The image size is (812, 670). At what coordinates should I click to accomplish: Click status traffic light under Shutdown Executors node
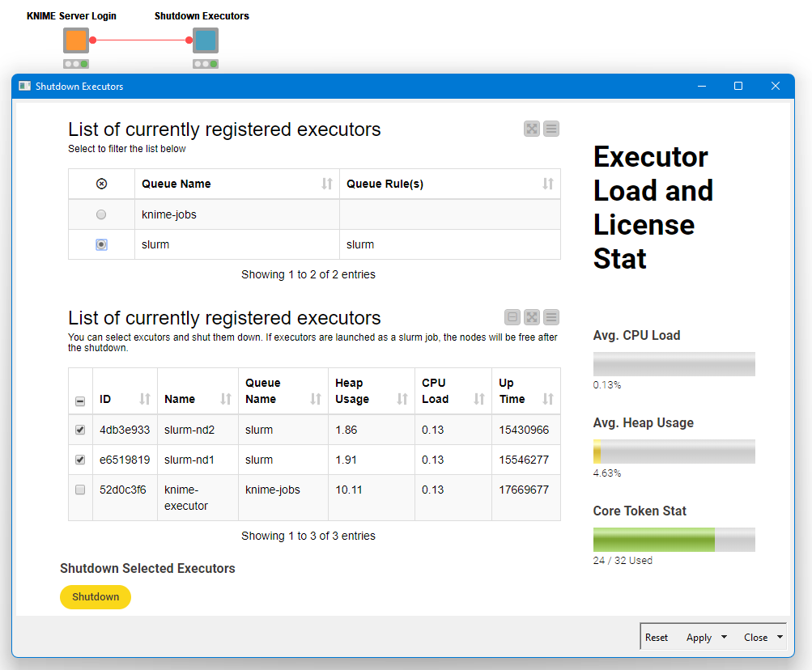point(206,64)
